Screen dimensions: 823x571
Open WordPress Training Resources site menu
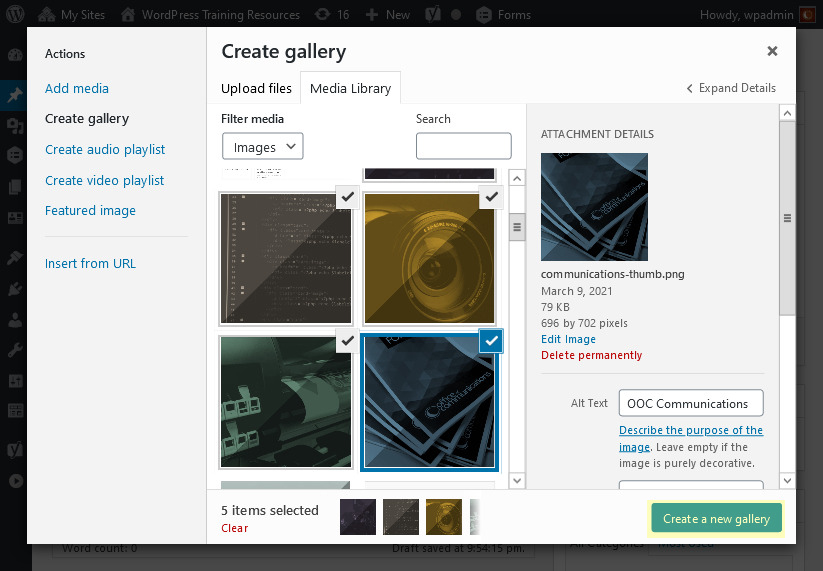210,15
